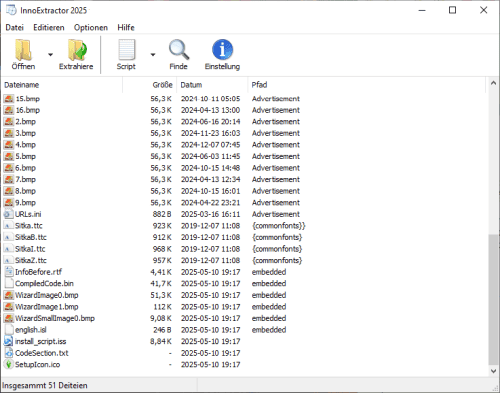Viewport: 500px width, 393px height.
Task: Select the CodeSection.txt file icon
Action: tap(9, 353)
